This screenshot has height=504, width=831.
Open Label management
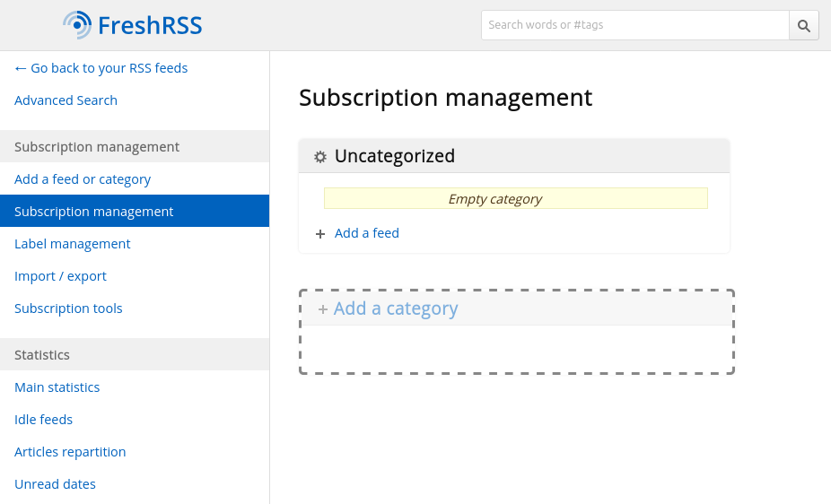73,244
